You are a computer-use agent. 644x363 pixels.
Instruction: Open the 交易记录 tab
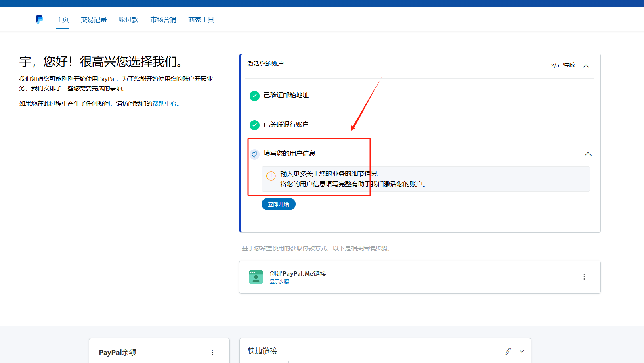[x=94, y=20]
